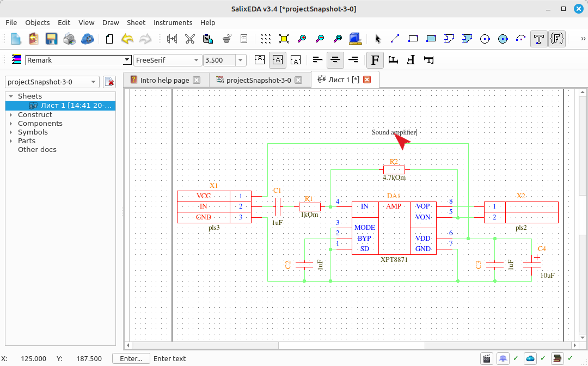588x366 pixels.
Task: Expand the Components tree node
Action: click(x=11, y=124)
